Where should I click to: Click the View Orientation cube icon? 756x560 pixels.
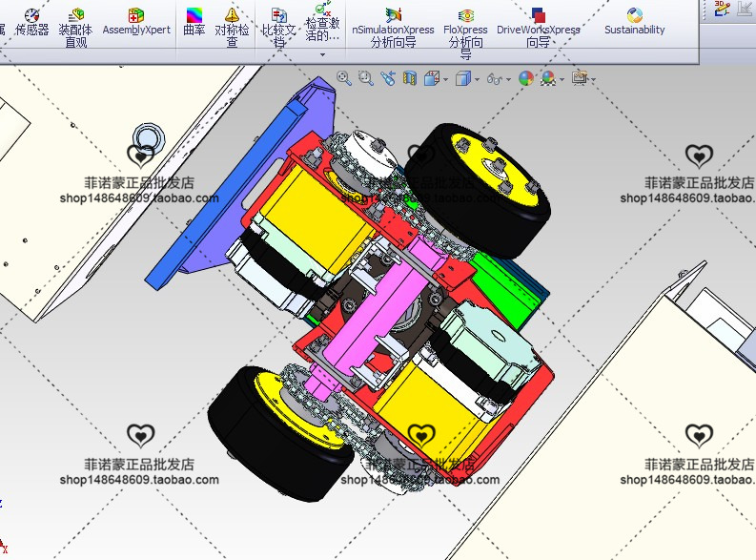pyautogui.click(x=432, y=78)
